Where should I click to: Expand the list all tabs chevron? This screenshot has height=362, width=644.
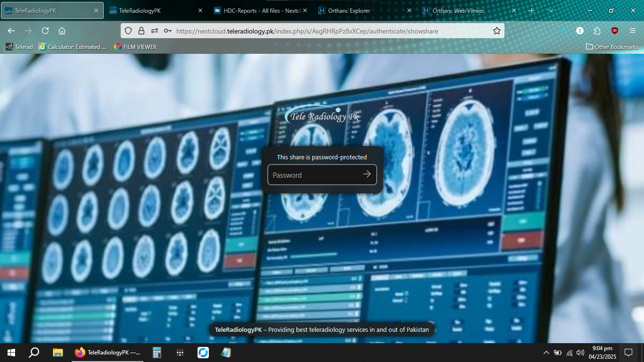click(551, 10)
